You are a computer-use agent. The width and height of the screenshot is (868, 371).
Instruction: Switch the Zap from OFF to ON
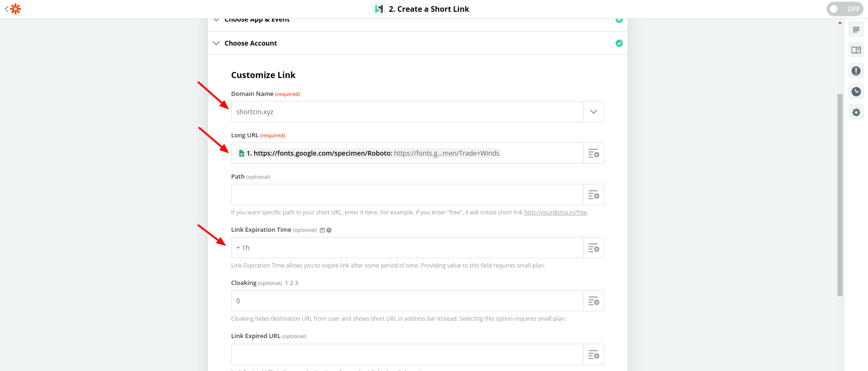click(x=844, y=8)
